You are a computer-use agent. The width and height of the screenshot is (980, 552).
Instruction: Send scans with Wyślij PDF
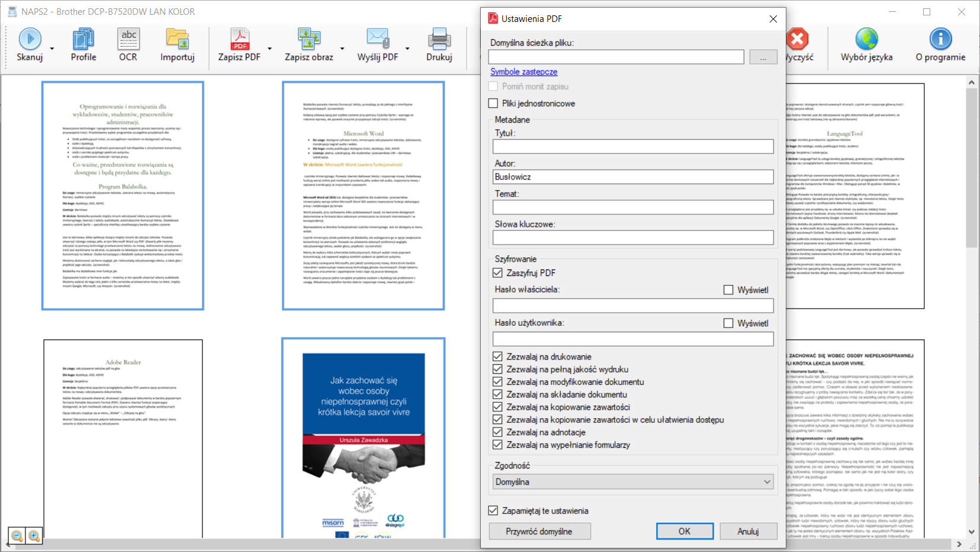coord(378,44)
